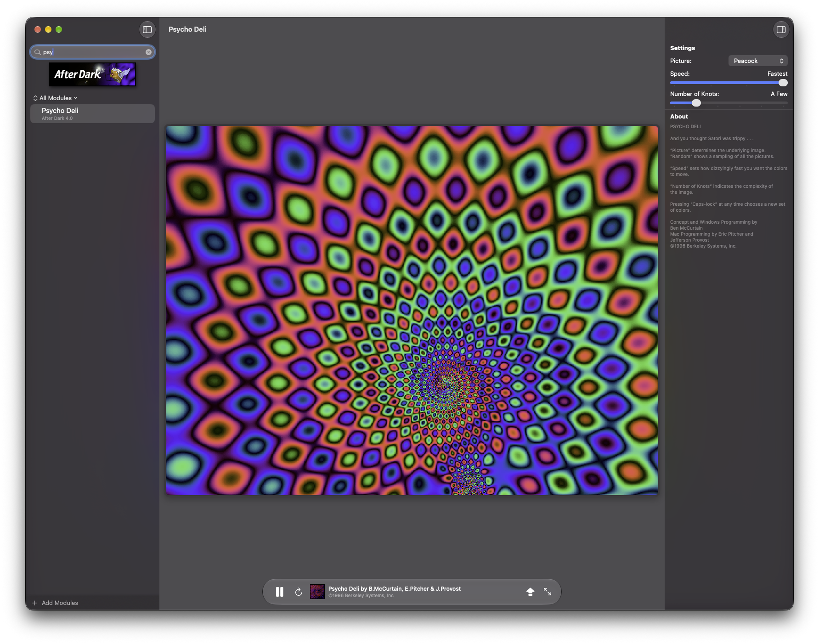Click '©1996 Berkeley Systems, Inc' in playback bar
The width and height of the screenshot is (819, 644).
[x=361, y=596]
